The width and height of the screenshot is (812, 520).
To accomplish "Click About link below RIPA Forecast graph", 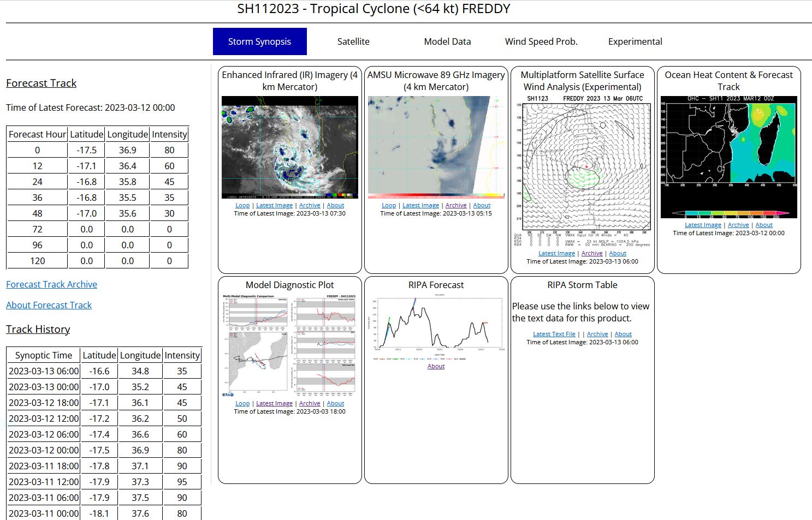I will click(436, 366).
